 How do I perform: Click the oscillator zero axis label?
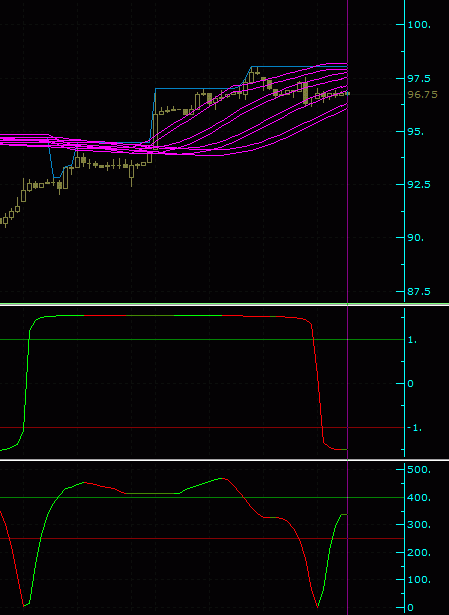411,384
